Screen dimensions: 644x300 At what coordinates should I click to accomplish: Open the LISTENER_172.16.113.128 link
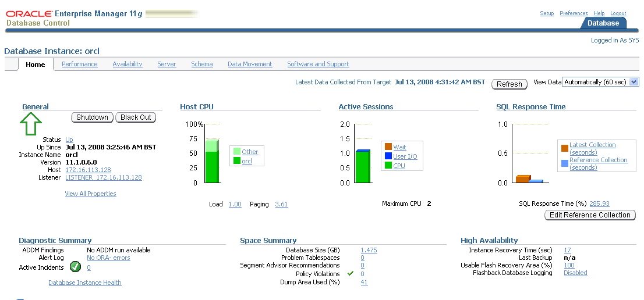tap(104, 177)
